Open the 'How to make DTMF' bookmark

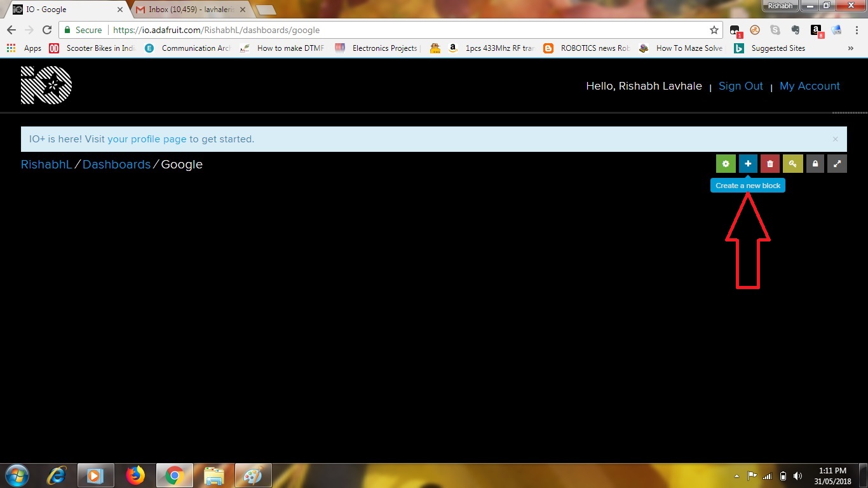(282, 48)
